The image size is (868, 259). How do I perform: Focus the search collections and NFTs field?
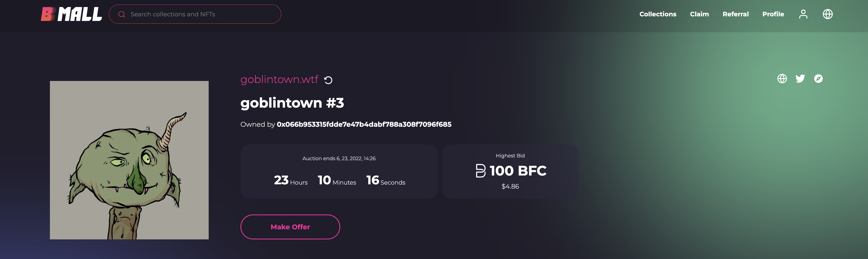tap(195, 14)
